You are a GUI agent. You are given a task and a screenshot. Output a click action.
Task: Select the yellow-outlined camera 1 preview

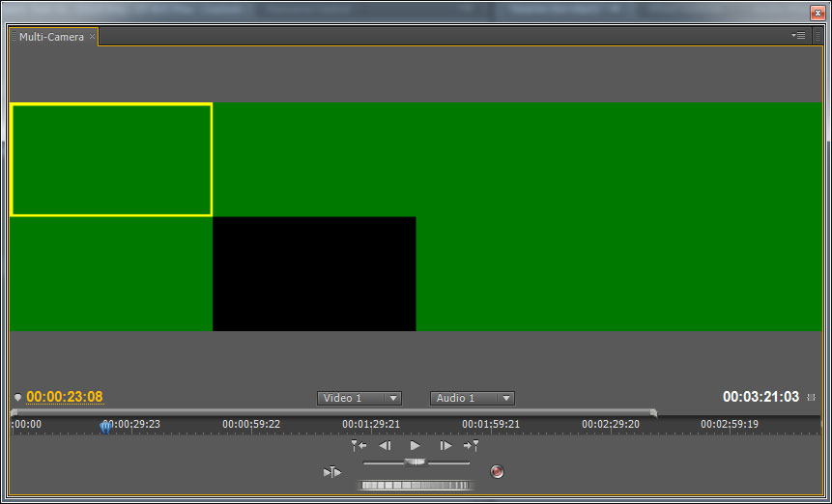[111, 159]
